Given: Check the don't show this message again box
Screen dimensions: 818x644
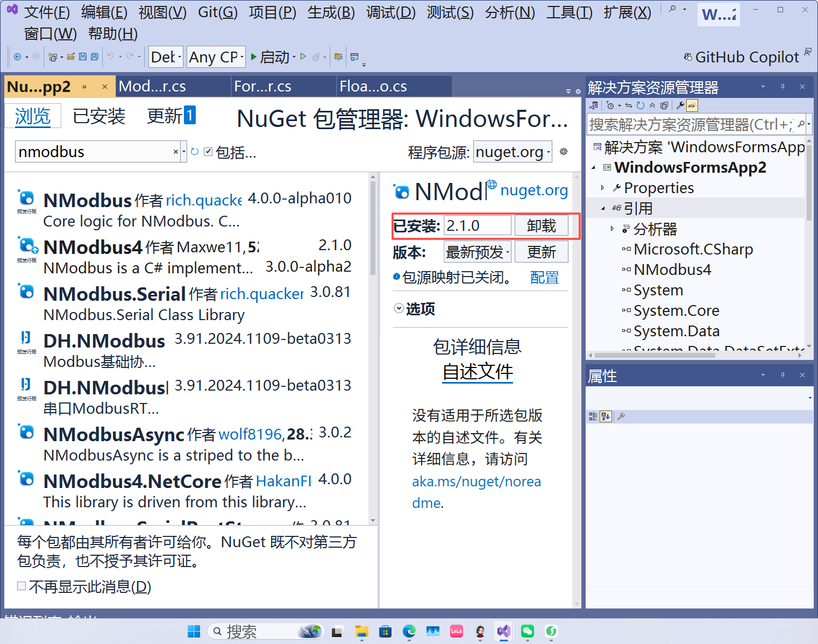Looking at the screenshot, I should (x=22, y=586).
